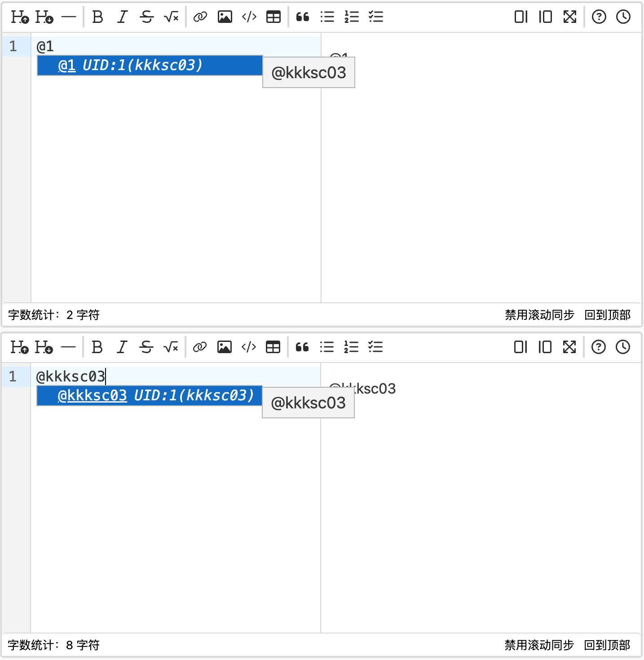Insert link in bottom editor toolbar
The image size is (644, 660).
(x=200, y=347)
